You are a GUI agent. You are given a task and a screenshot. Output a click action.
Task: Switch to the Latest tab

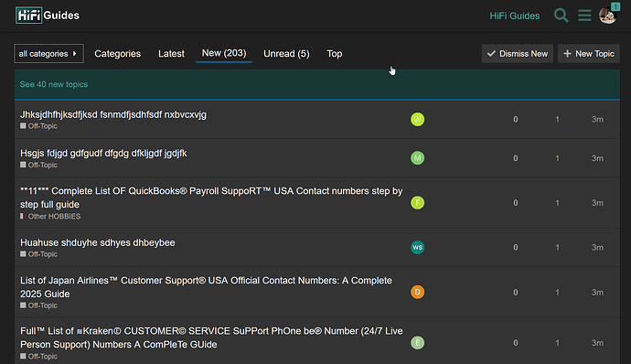click(x=171, y=54)
